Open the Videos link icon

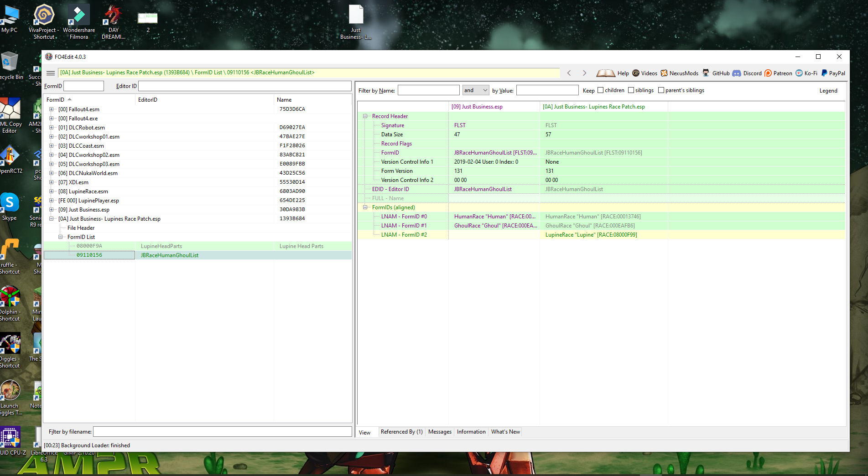pos(636,73)
